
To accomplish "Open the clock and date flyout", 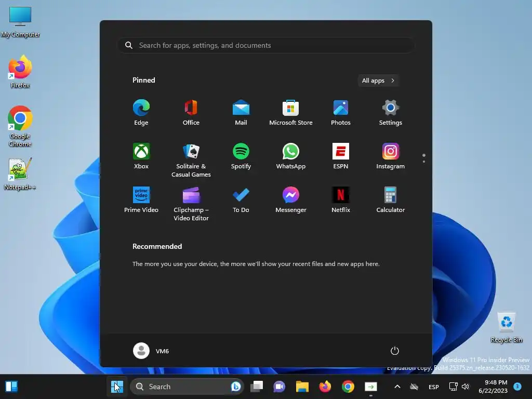I will click(494, 387).
